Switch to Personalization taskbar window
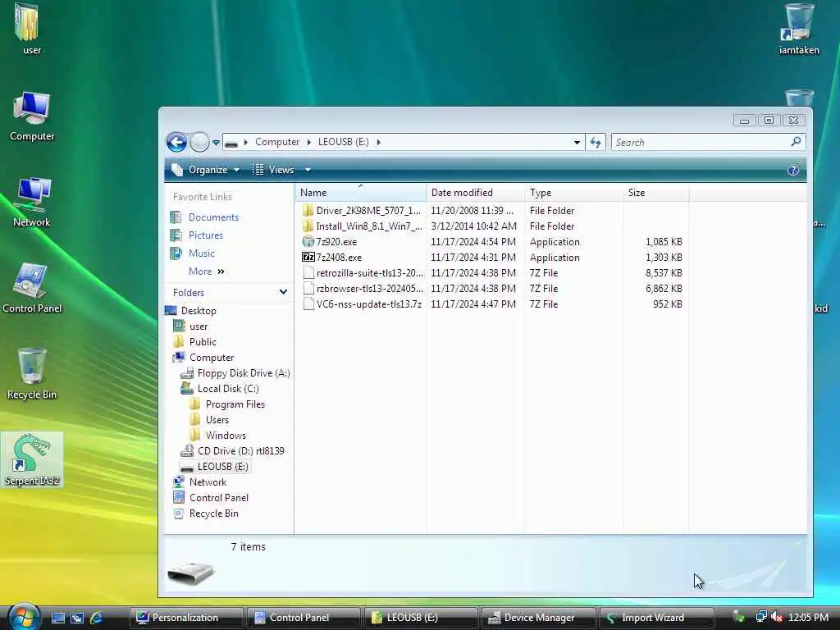 [185, 618]
